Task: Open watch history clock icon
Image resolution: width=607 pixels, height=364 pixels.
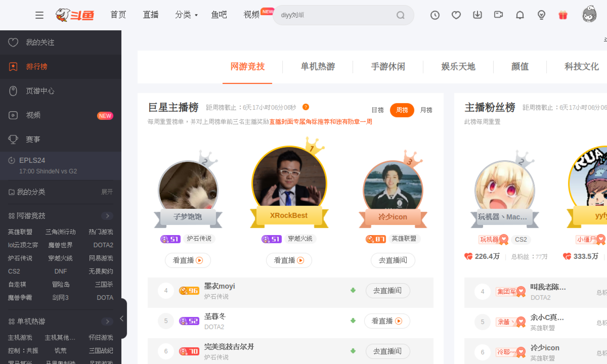Action: pyautogui.click(x=435, y=15)
